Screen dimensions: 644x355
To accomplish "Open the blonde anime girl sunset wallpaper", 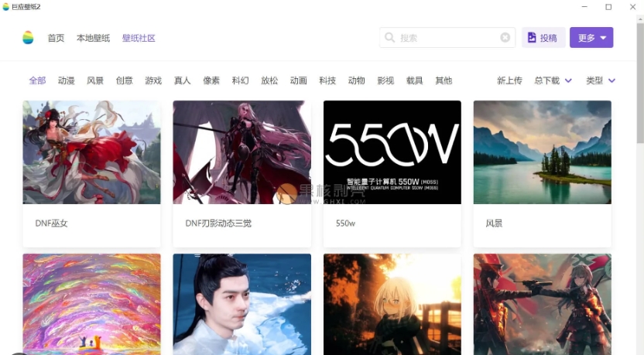I will coord(392,304).
